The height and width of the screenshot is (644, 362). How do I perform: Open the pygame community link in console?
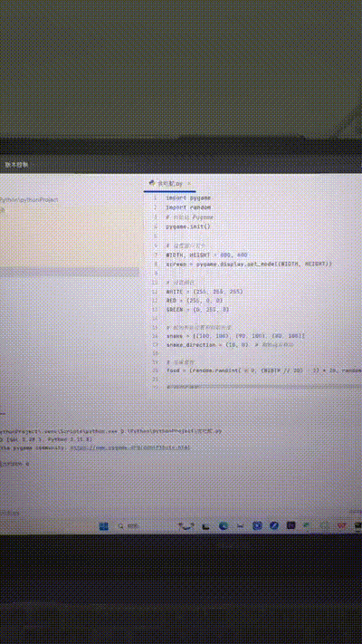130,448
